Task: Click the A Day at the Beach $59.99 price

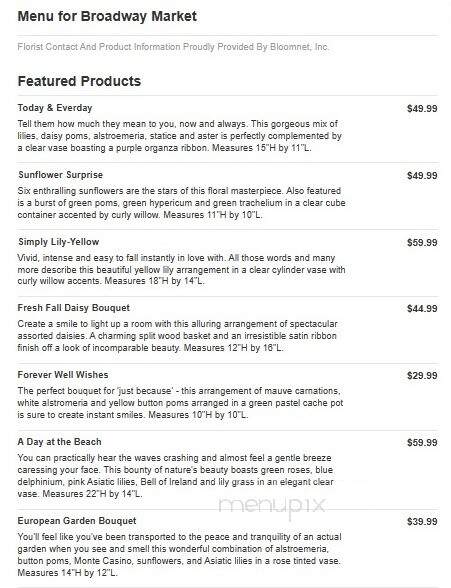Action: tap(422, 442)
